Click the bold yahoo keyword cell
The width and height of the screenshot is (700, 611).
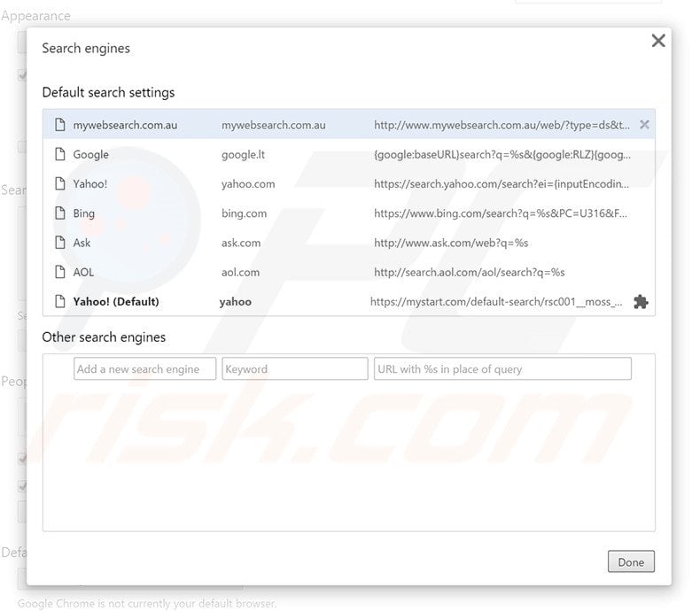click(236, 302)
